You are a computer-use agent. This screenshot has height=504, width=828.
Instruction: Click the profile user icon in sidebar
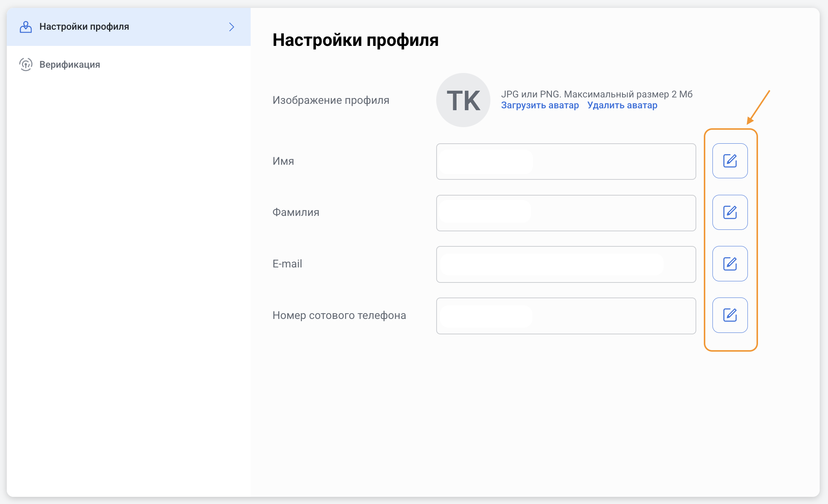coord(26,27)
